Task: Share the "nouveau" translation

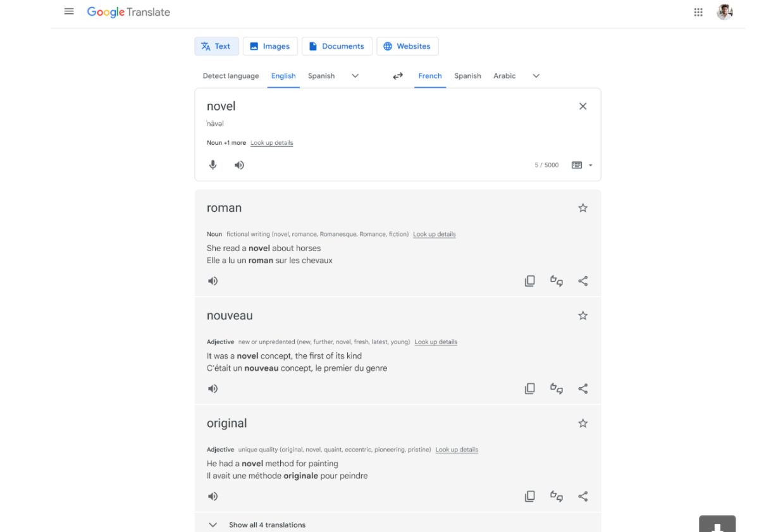Action: pos(583,388)
